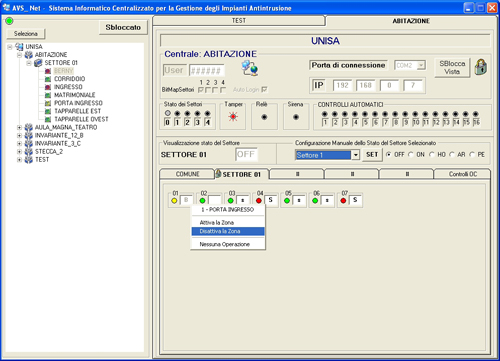Toggle the Auto Login checkbox

coord(264,89)
